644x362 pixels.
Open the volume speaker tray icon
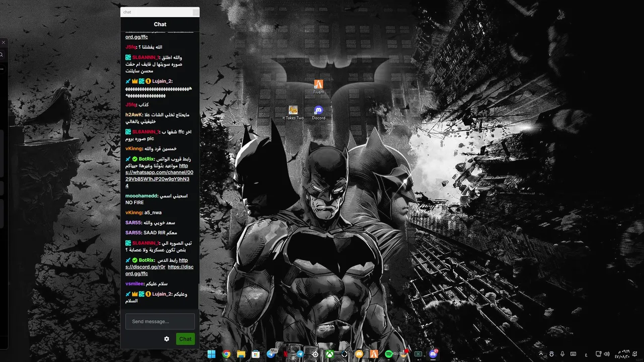(x=607, y=354)
